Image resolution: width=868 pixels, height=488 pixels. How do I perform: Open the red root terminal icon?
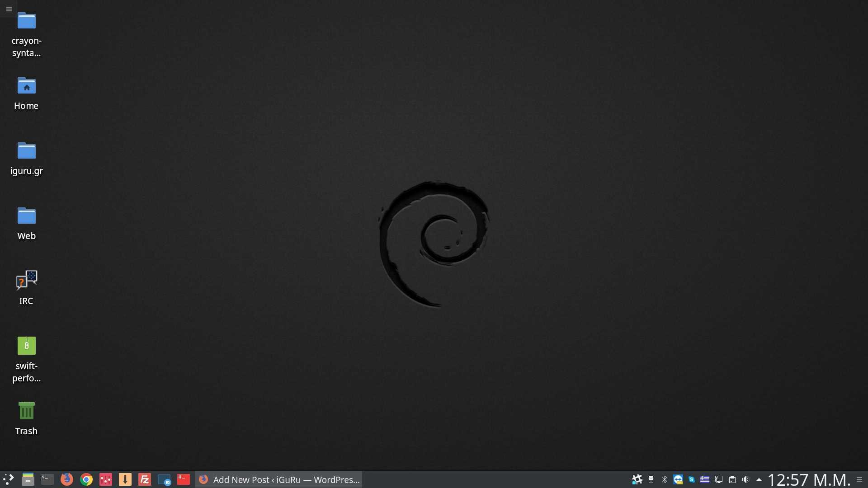[184, 479]
